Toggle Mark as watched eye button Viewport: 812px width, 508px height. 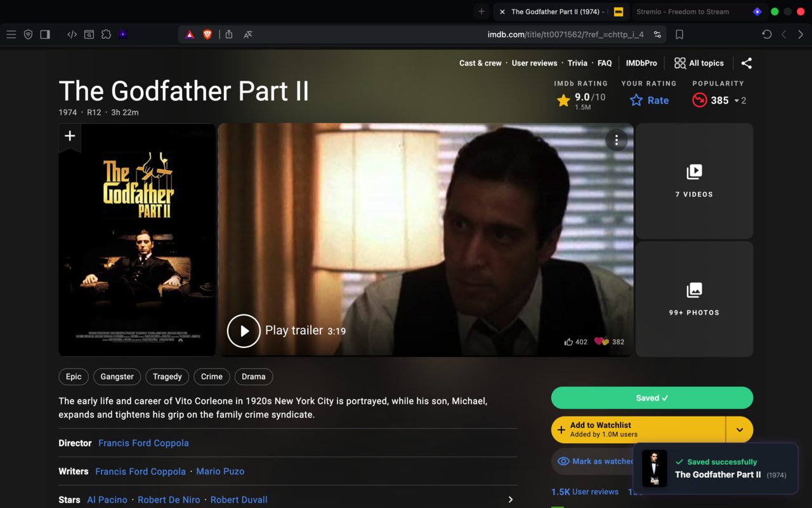593,462
